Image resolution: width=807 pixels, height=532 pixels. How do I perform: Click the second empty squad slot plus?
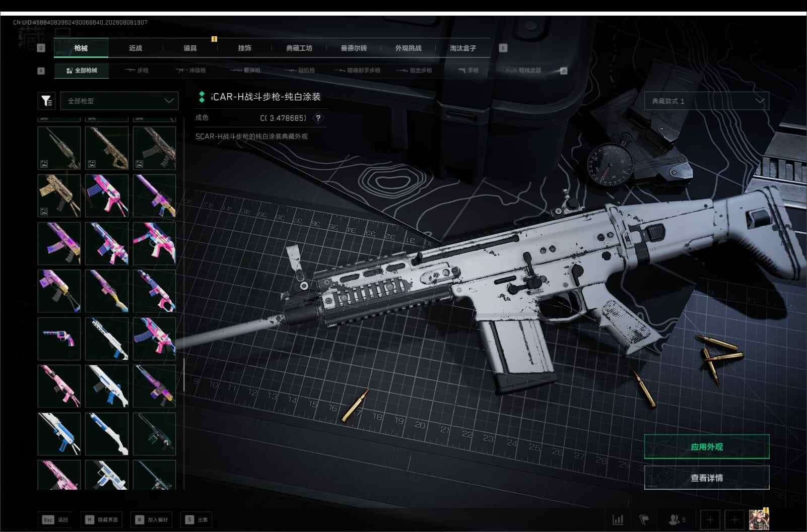[x=734, y=519]
